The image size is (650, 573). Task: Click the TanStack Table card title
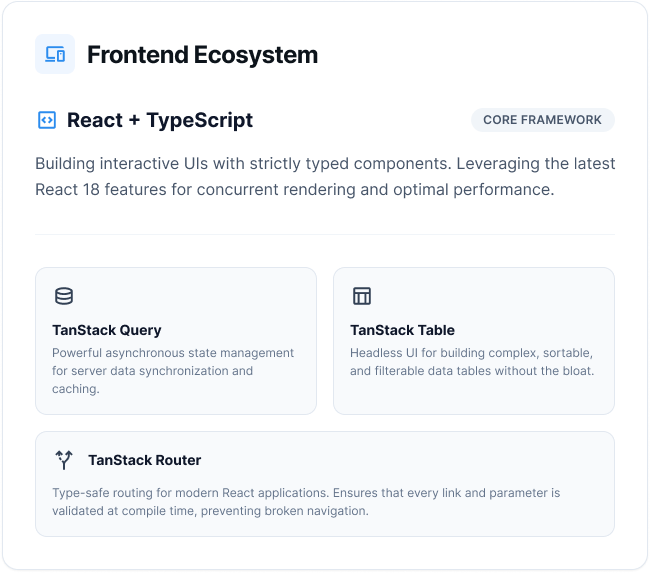click(x=402, y=330)
